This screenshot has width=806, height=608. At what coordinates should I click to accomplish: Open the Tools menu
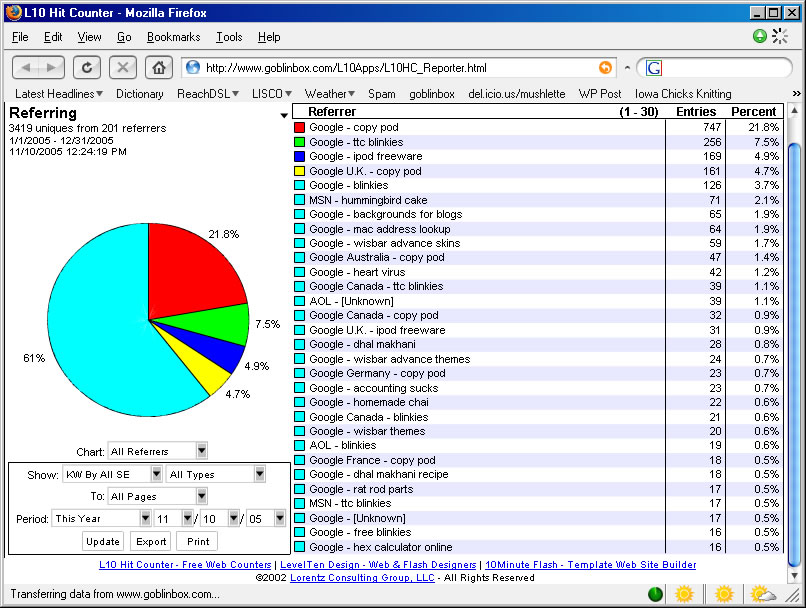click(x=229, y=37)
